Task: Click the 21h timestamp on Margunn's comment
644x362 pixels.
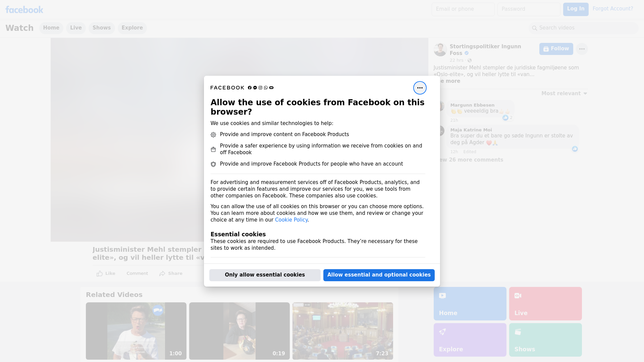Action: pyautogui.click(x=454, y=120)
